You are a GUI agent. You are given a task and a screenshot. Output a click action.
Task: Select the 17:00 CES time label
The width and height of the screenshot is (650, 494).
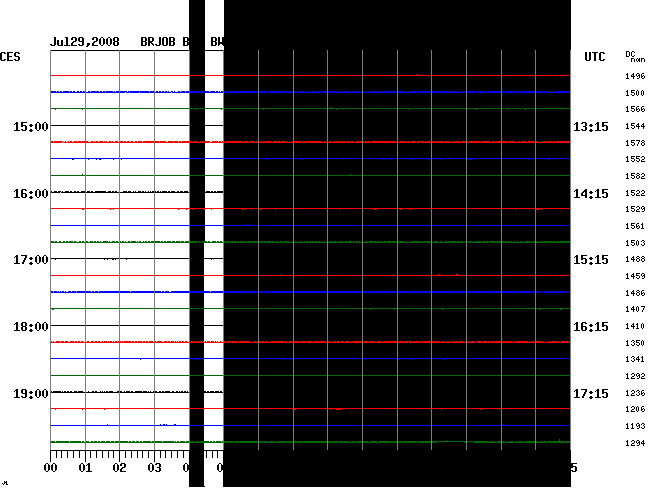point(30,260)
